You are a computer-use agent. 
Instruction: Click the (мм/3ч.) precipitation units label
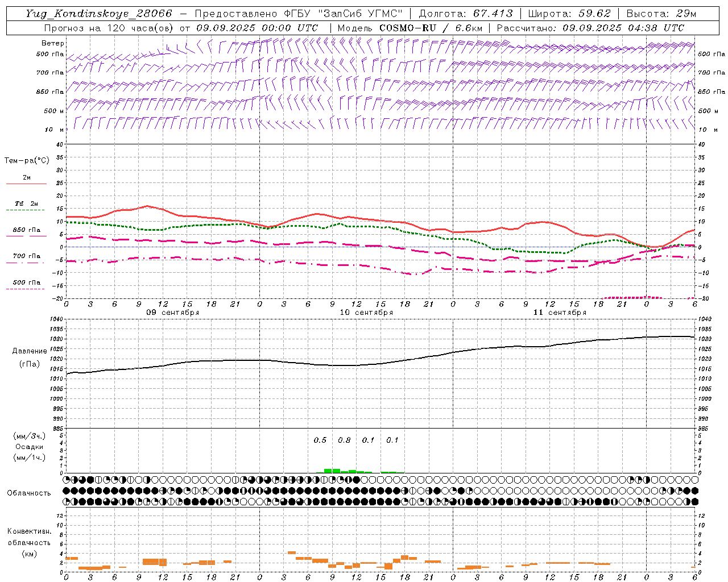coord(30,436)
